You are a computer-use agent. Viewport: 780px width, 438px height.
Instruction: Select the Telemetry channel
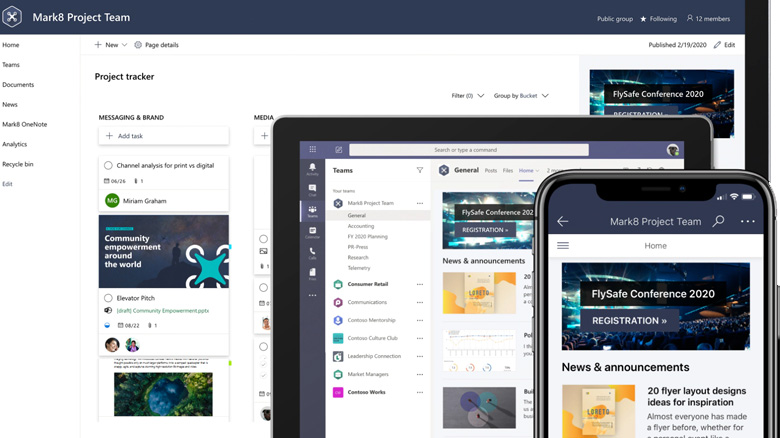coord(359,268)
